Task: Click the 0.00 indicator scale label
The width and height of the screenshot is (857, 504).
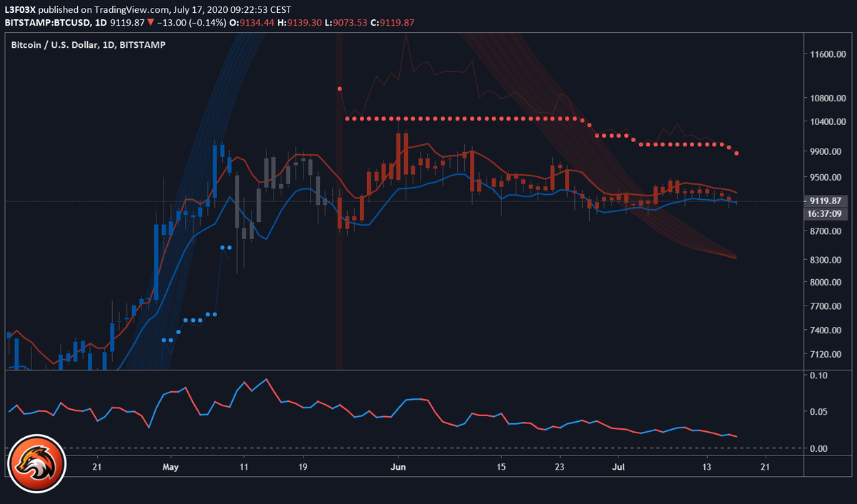Action: click(x=820, y=448)
